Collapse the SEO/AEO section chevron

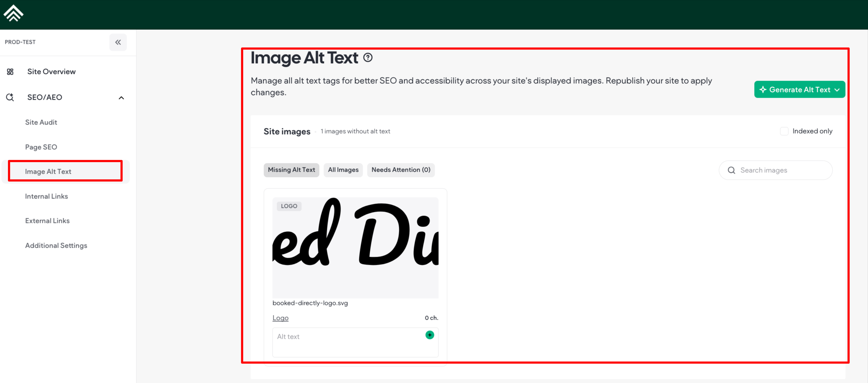[121, 98]
